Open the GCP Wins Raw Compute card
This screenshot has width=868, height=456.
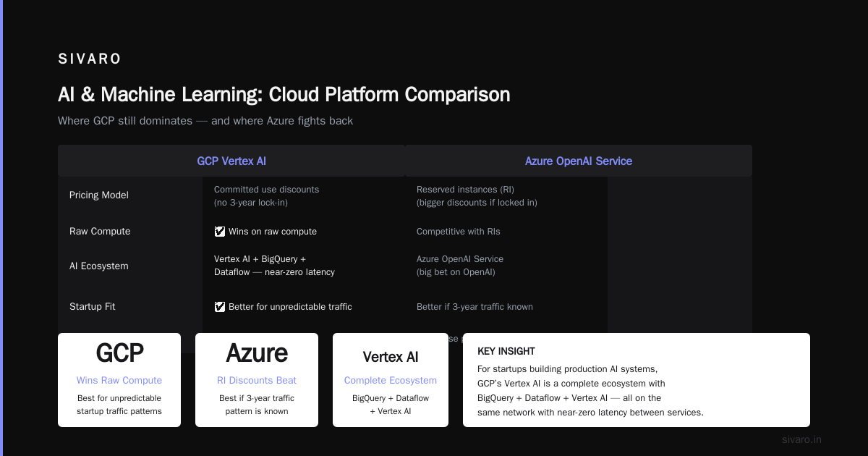tap(119, 380)
